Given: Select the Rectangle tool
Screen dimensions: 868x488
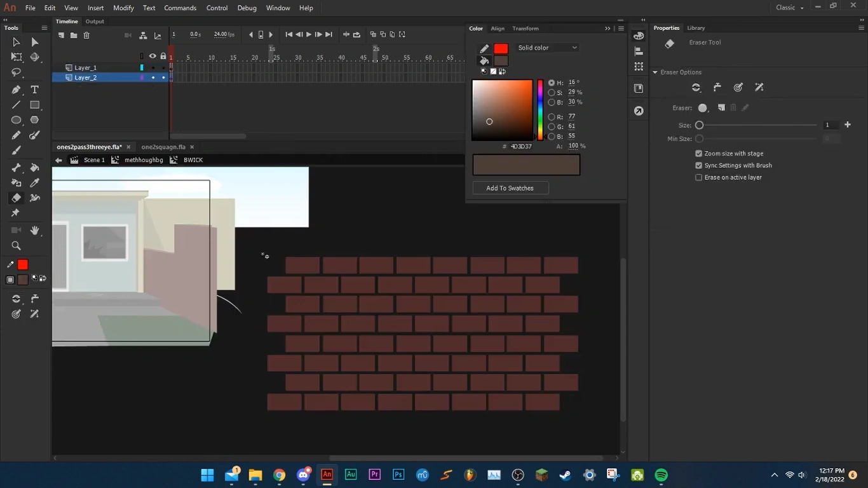Looking at the screenshot, I should pyautogui.click(x=35, y=105).
